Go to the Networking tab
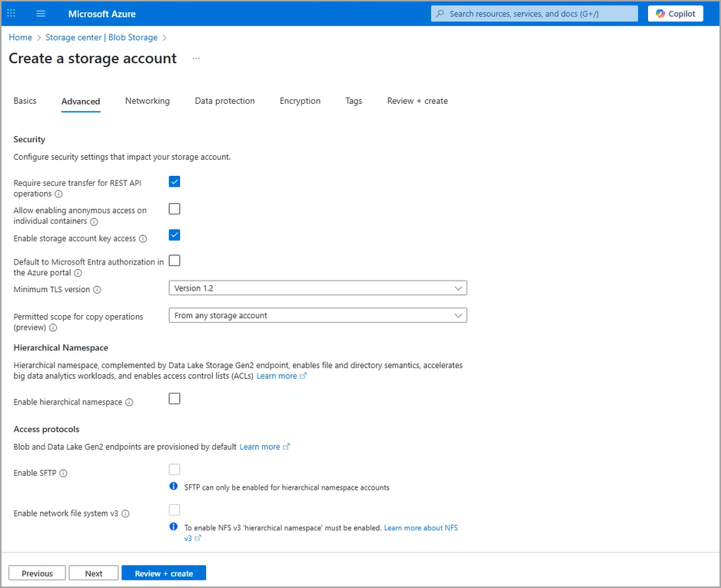 pos(147,101)
